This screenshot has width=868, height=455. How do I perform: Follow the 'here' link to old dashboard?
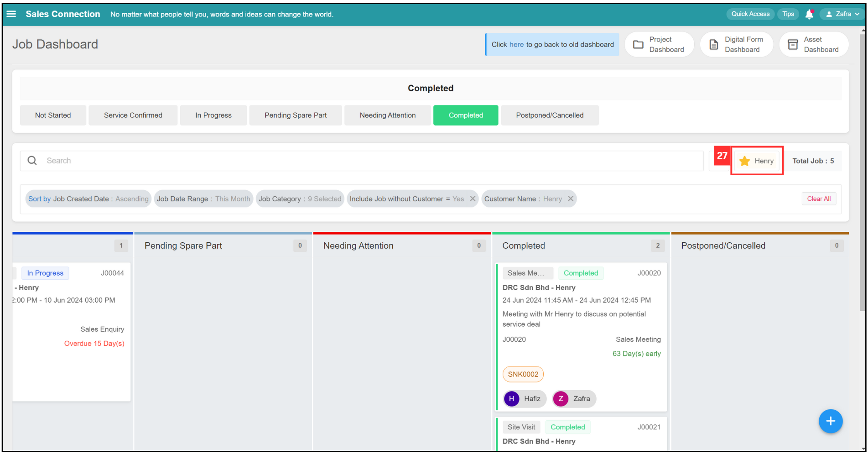coord(516,45)
